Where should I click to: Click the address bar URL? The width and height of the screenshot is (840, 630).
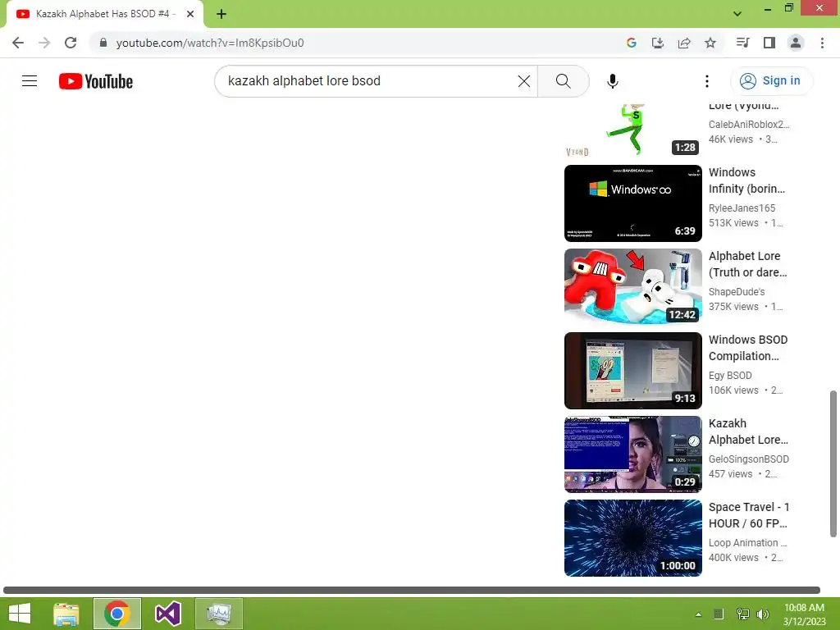pos(210,43)
